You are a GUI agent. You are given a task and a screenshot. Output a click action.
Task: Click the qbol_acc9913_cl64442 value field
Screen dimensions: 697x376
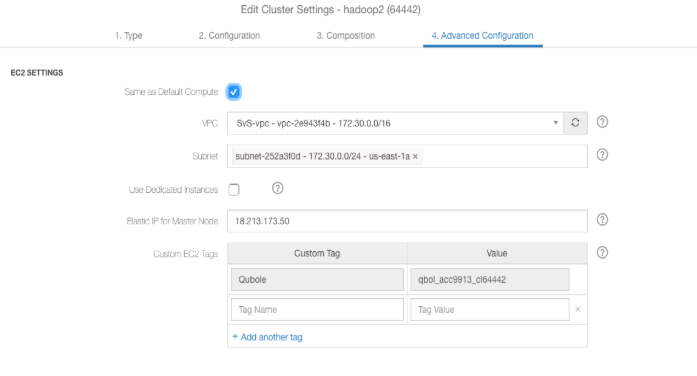(490, 280)
